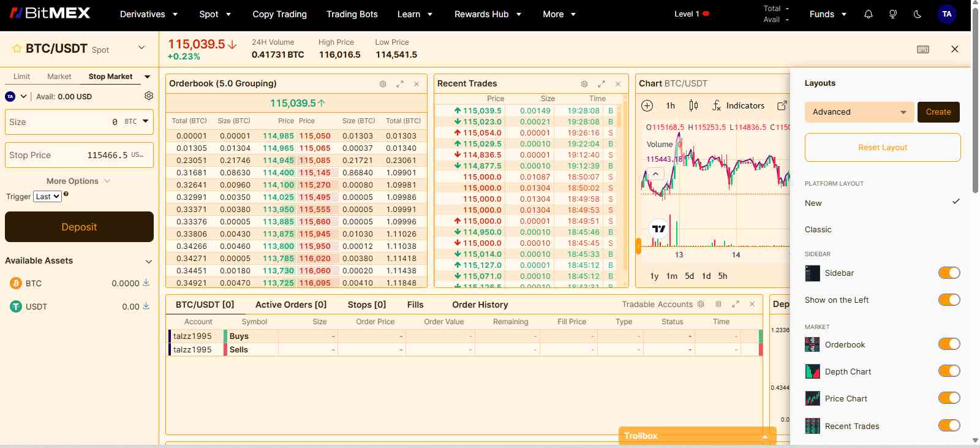Image resolution: width=980 pixels, height=448 pixels.
Task: Click Create layout button
Action: [x=938, y=112]
